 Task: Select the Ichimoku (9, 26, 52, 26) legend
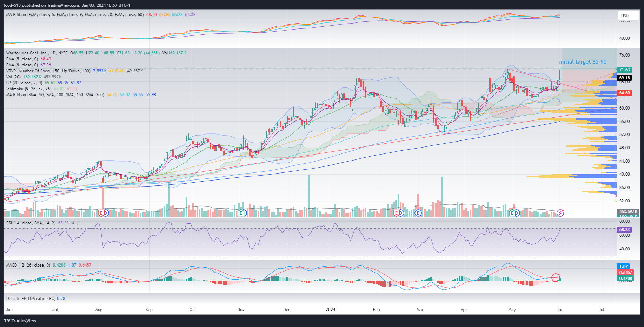[29, 89]
